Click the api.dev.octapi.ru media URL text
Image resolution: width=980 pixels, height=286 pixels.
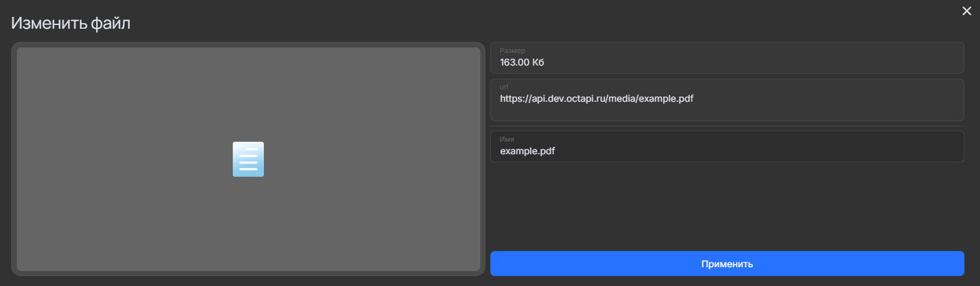click(596, 99)
